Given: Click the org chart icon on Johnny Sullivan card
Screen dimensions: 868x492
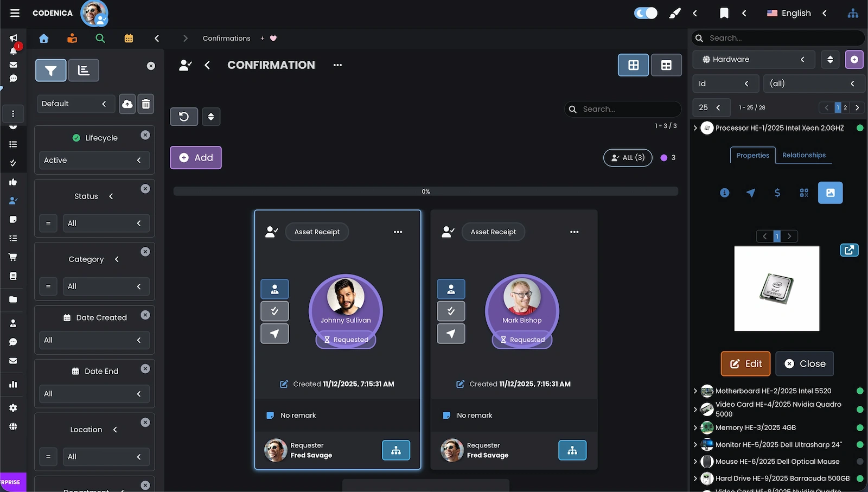Looking at the screenshot, I should 396,450.
